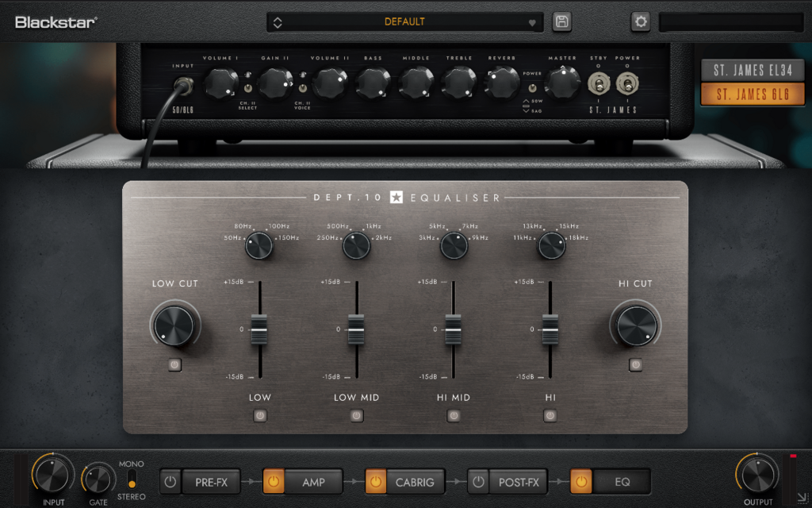
Task: Switch the MONO/STEREO selector
Action: tap(132, 479)
